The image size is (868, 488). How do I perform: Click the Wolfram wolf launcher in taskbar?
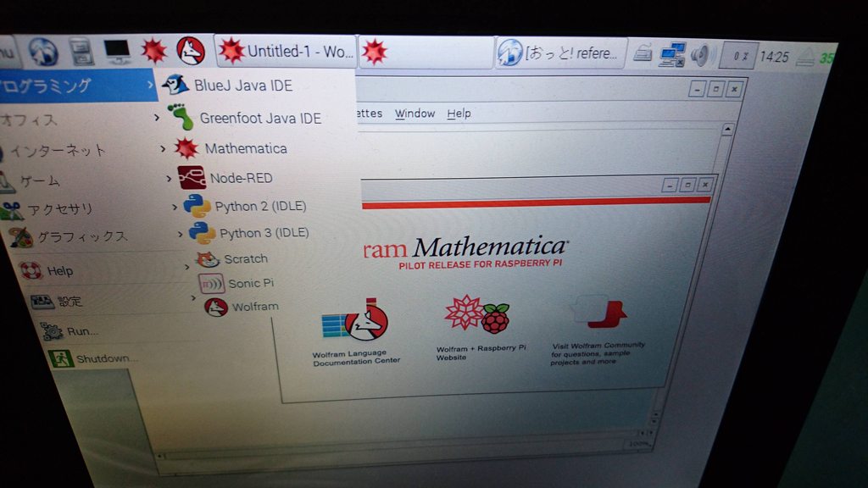(x=191, y=51)
